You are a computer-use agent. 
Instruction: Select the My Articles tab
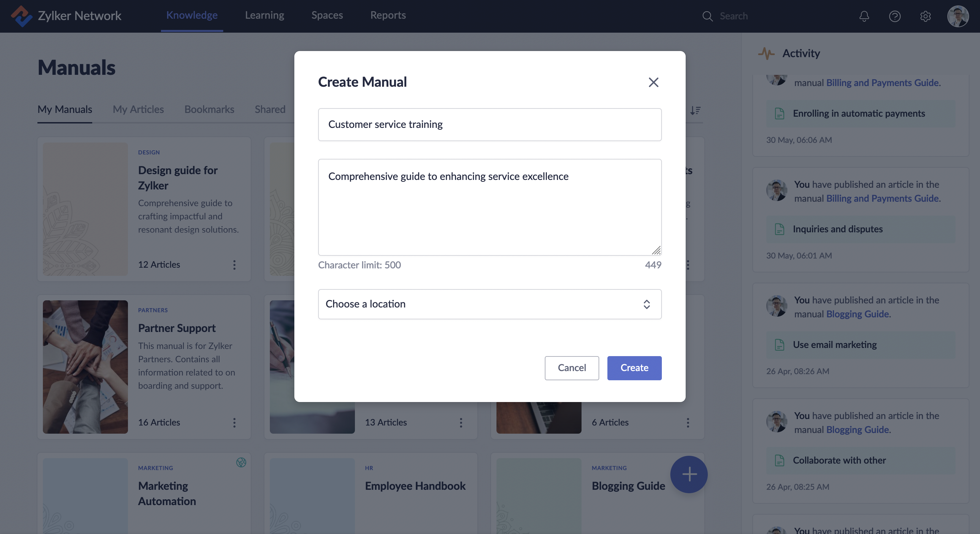click(138, 110)
